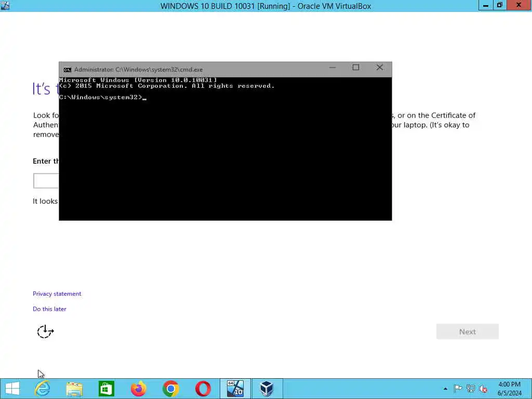Click the VirtualBox window system menu icon
532x399 pixels.
[x=5, y=5]
